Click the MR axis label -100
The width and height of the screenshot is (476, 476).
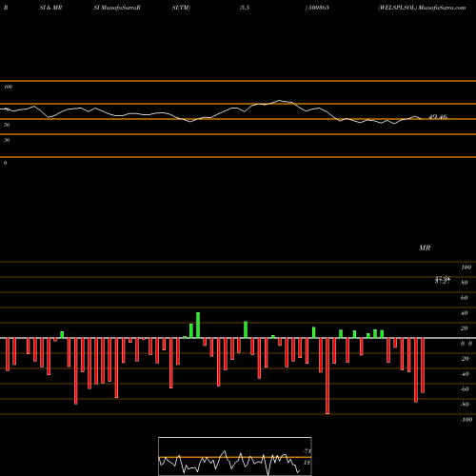pos(466,420)
